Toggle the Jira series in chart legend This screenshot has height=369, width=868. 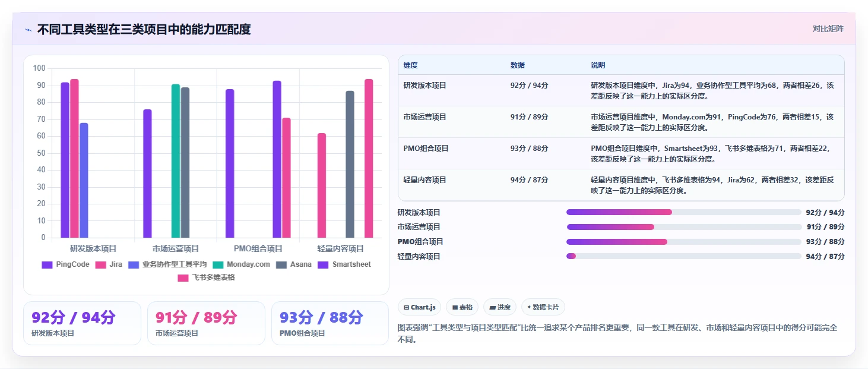pyautogui.click(x=109, y=264)
